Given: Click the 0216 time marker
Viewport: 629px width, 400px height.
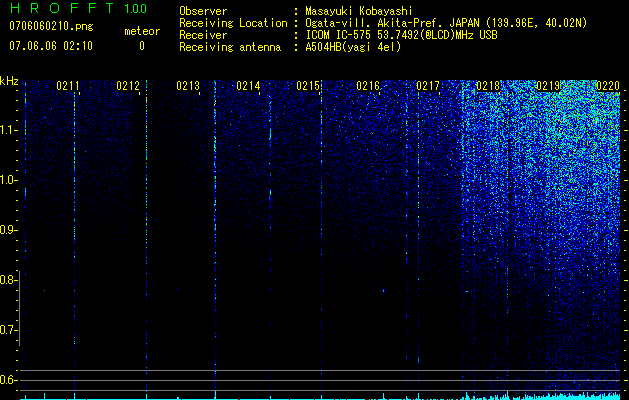Looking at the screenshot, I should pos(368,86).
